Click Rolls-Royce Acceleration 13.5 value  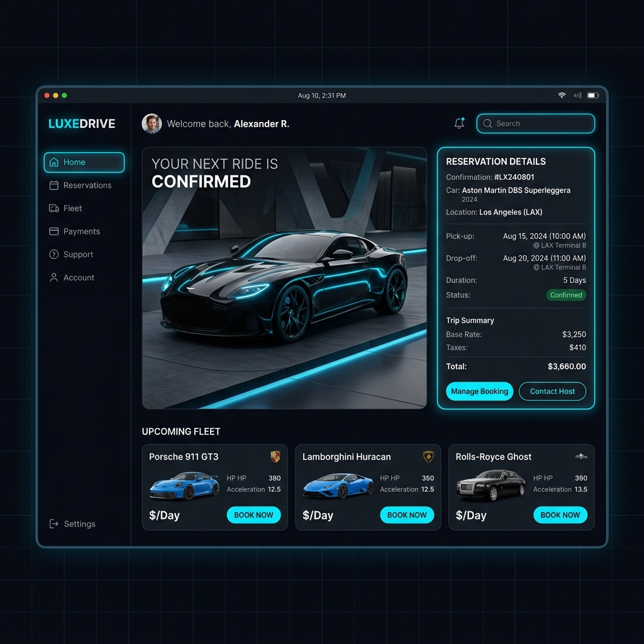click(580, 489)
